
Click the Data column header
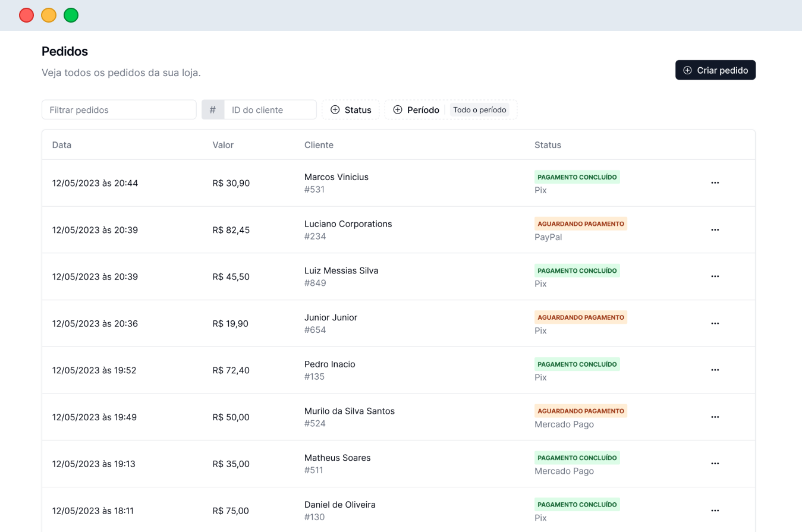[62, 145]
